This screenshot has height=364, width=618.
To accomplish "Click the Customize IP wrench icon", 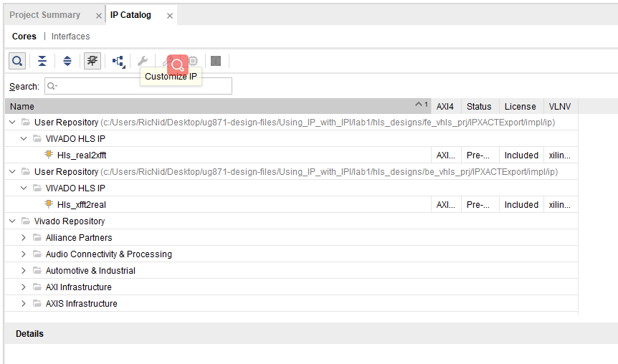I will [143, 61].
